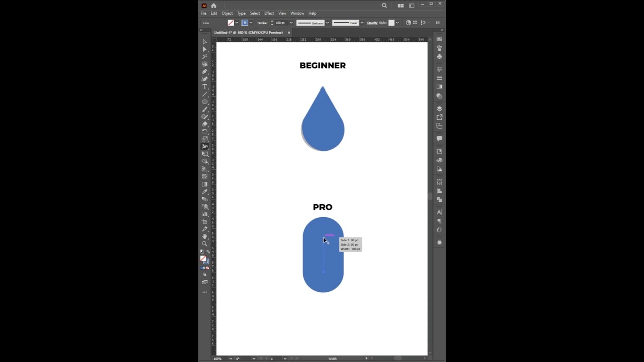
Task: Toggle the Fill and Stroke box in toolbar
Action: [x=204, y=260]
